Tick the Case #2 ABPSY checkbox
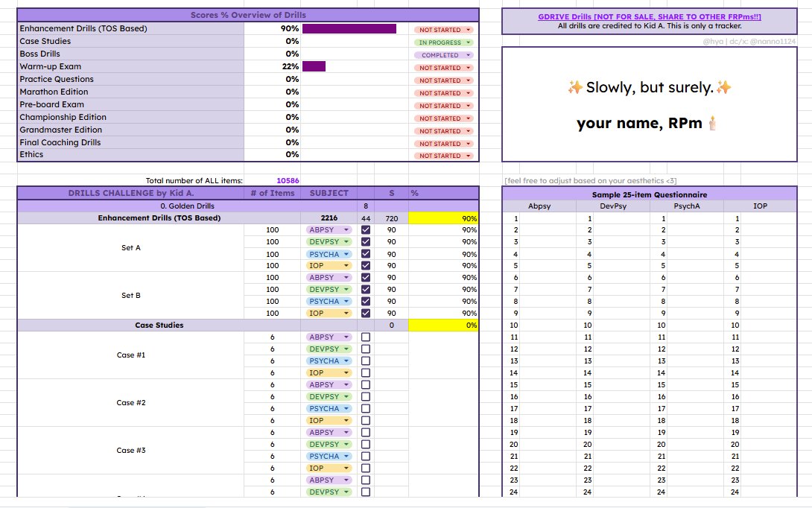 tap(366, 384)
